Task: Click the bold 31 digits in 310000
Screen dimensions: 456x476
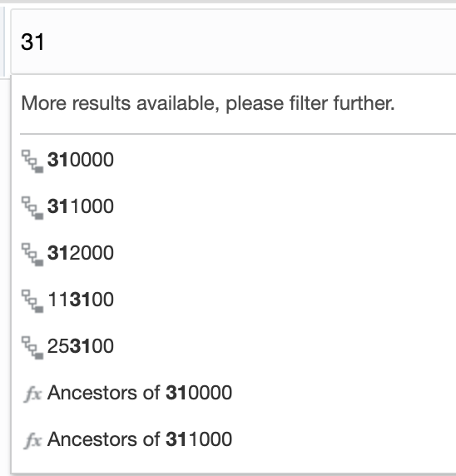Action: point(57,160)
